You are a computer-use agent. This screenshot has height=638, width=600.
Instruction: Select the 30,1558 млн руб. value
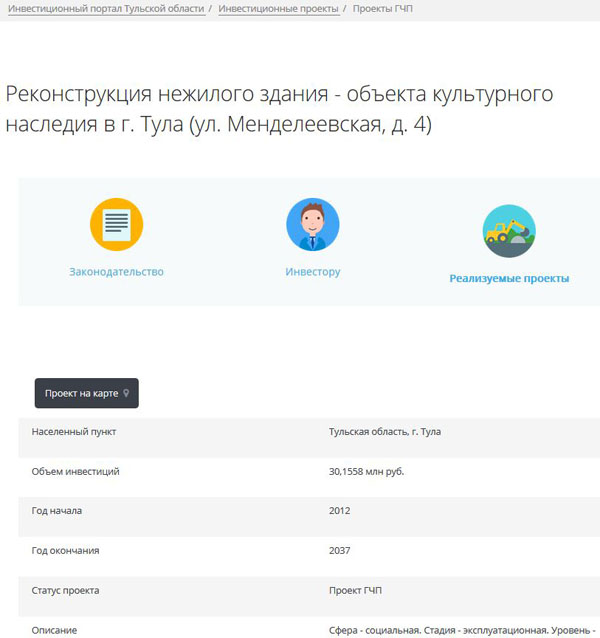click(366, 471)
